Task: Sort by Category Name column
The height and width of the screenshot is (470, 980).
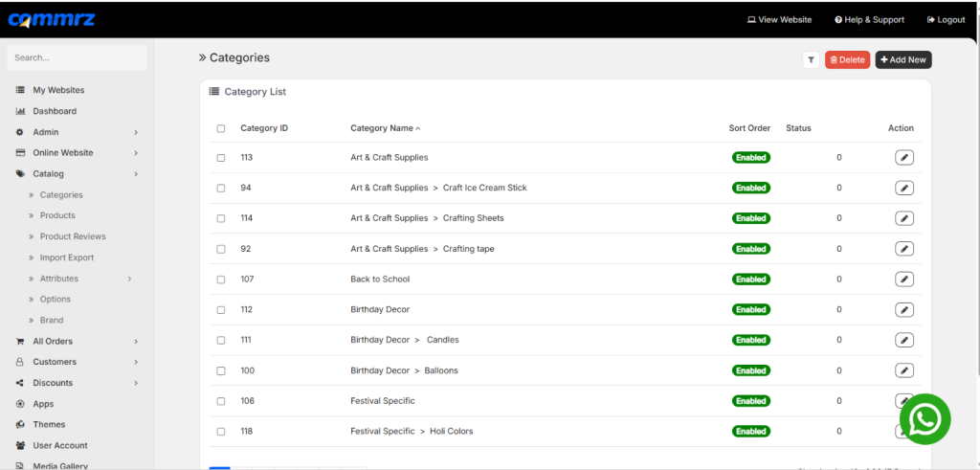Action: point(385,128)
